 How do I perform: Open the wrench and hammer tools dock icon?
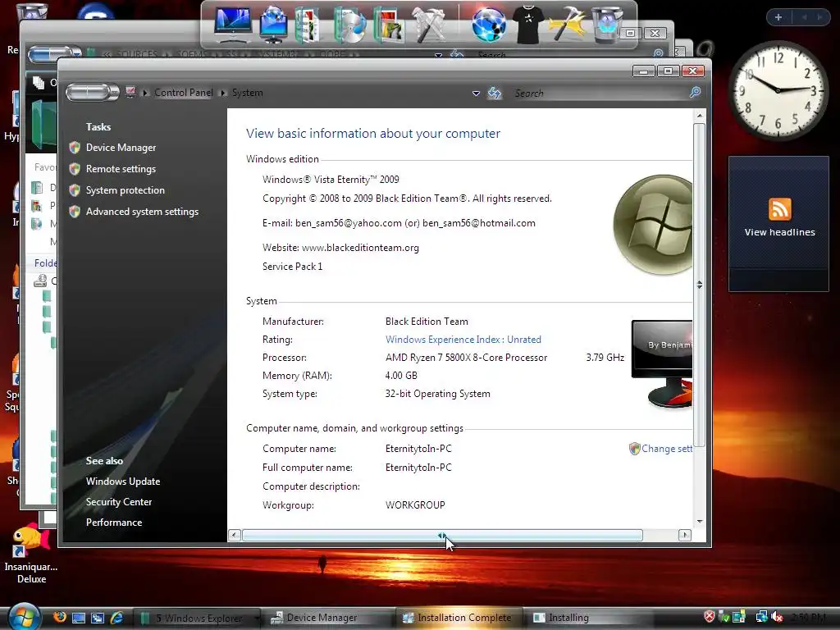coord(428,24)
